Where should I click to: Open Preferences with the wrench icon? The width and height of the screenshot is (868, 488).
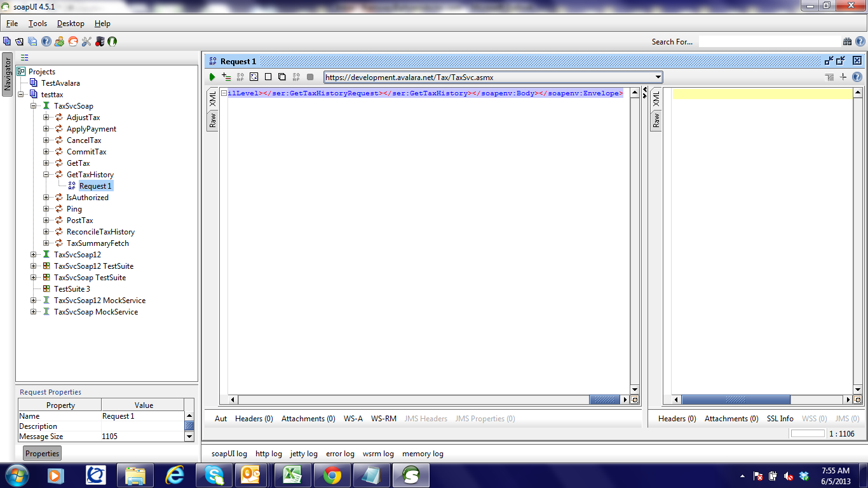(86, 41)
